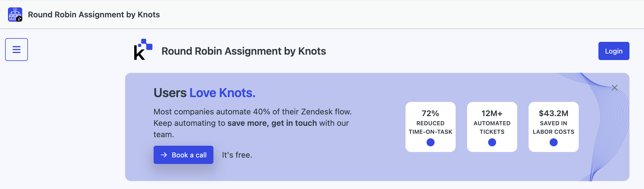Book a call with Knots team
The width and height of the screenshot is (644, 189).
pyautogui.click(x=184, y=155)
